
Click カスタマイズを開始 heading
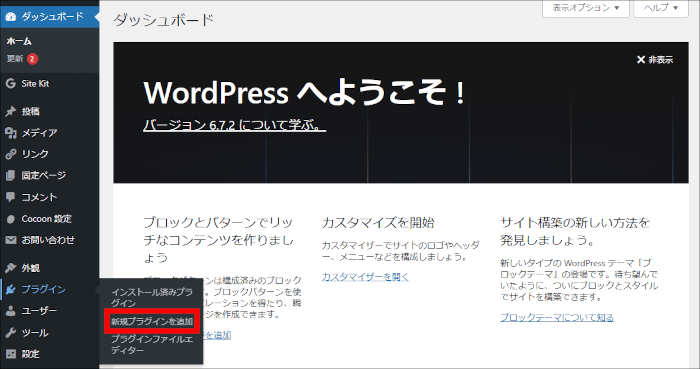coord(378,223)
